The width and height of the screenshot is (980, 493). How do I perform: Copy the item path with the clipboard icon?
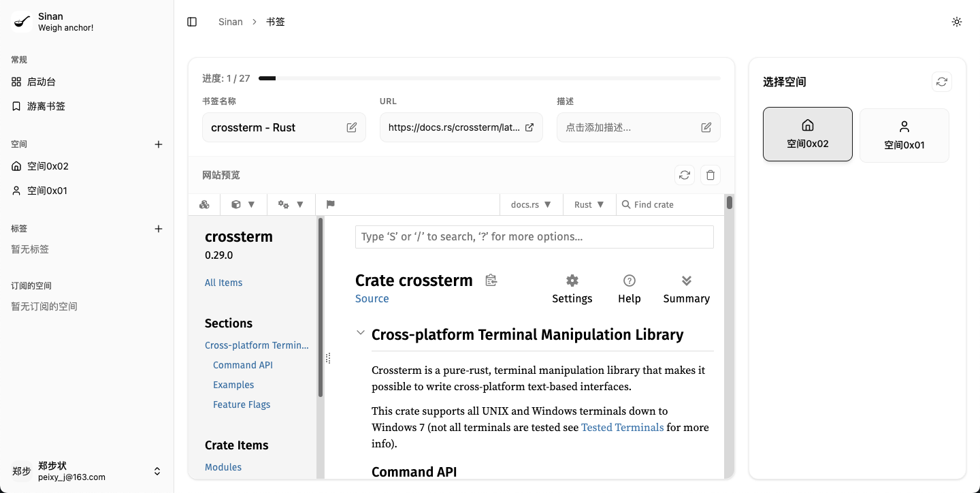[491, 280]
